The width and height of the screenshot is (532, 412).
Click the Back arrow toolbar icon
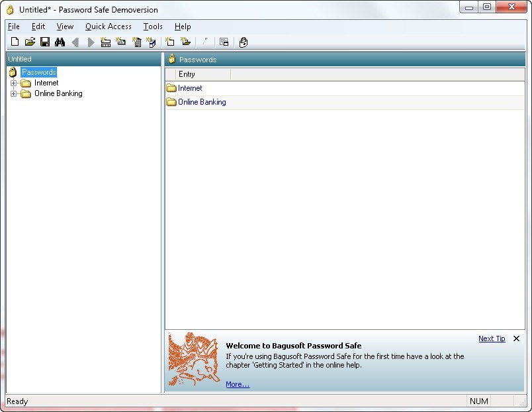tap(75, 42)
